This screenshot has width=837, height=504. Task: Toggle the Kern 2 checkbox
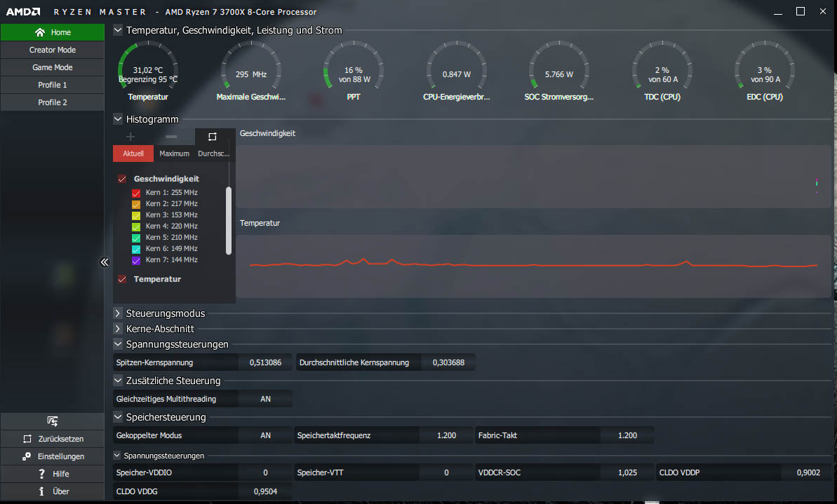pyautogui.click(x=136, y=204)
